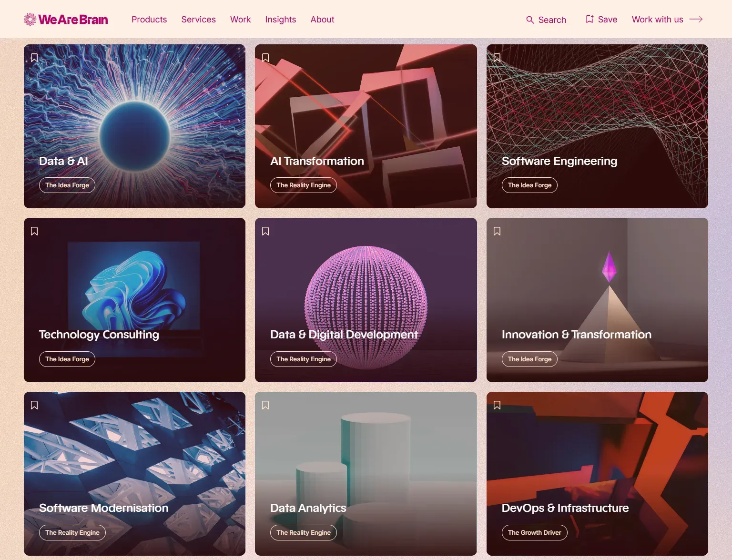
Task: Select The Reality Engine tag under Data & Digital Development
Action: (x=304, y=359)
